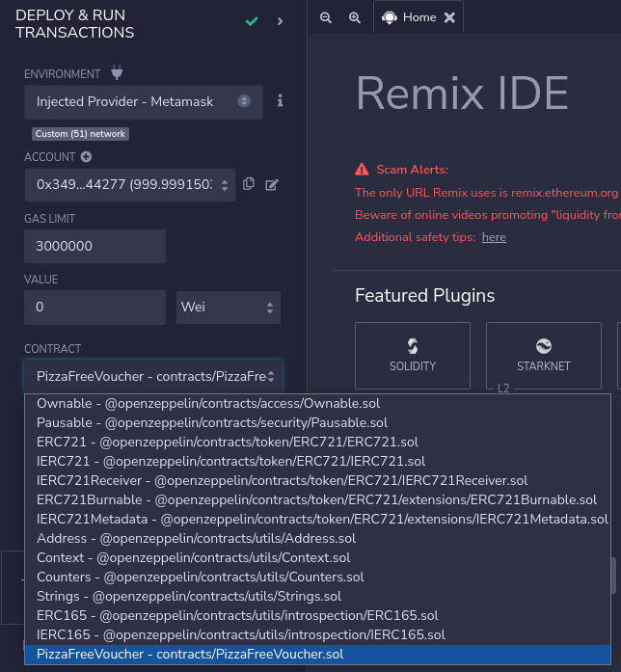Select highlighted PizzaFreeVoucher.sol option
The height and width of the screenshot is (672, 621).
coord(317,654)
